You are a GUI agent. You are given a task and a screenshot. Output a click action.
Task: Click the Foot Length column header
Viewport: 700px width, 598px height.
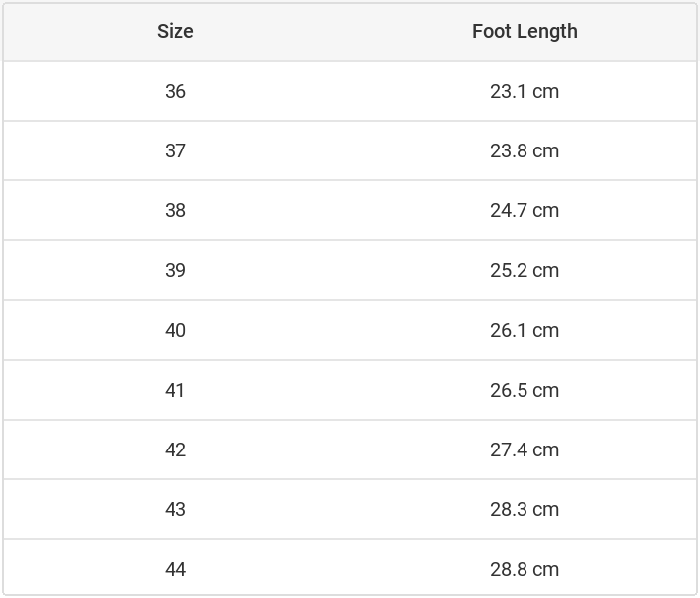pyautogui.click(x=525, y=31)
